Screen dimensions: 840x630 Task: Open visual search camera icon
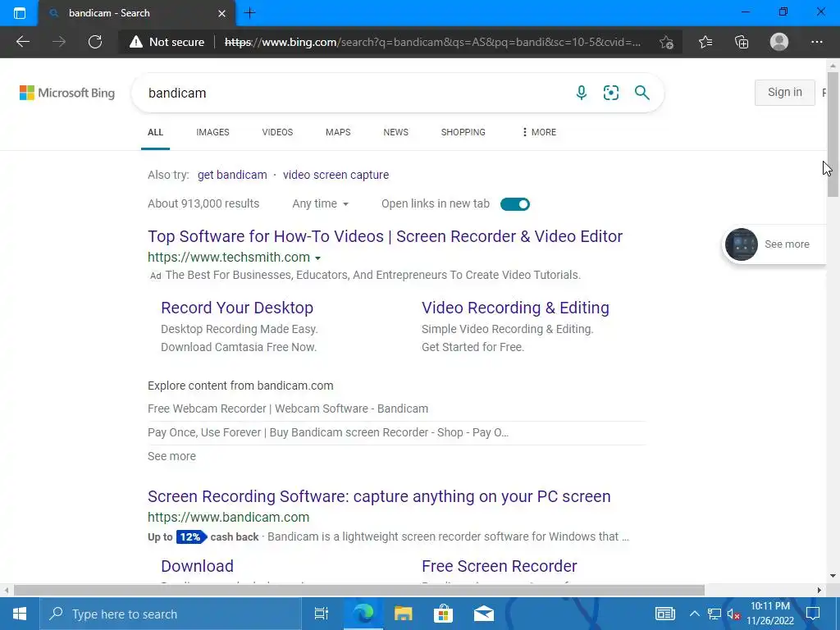610,93
